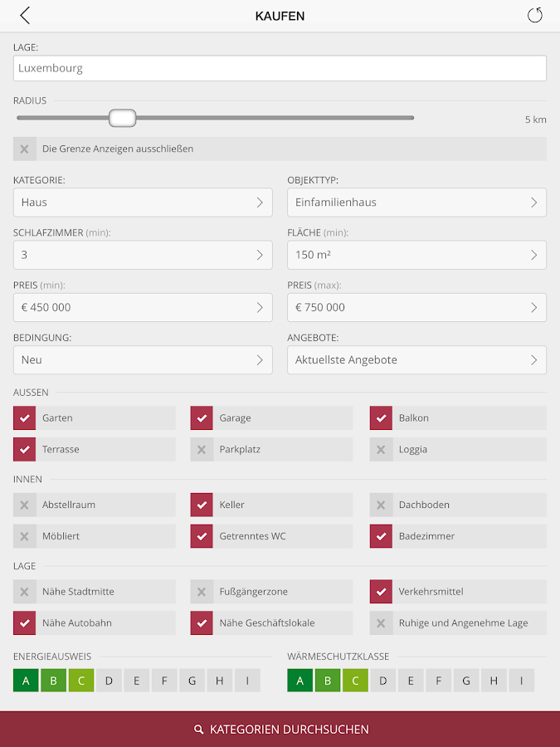This screenshot has width=560, height=747.
Task: Select Energieausweis class D
Action: point(109,681)
